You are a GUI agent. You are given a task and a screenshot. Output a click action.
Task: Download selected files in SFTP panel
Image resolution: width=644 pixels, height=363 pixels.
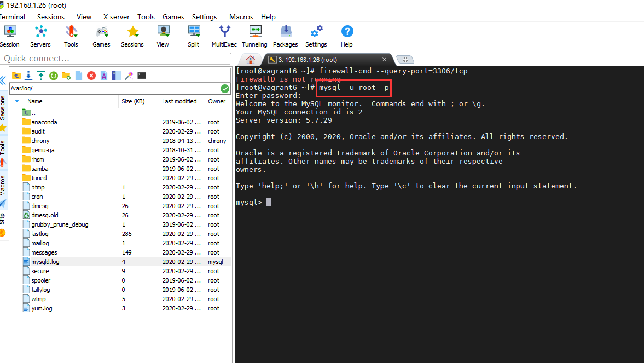[29, 76]
